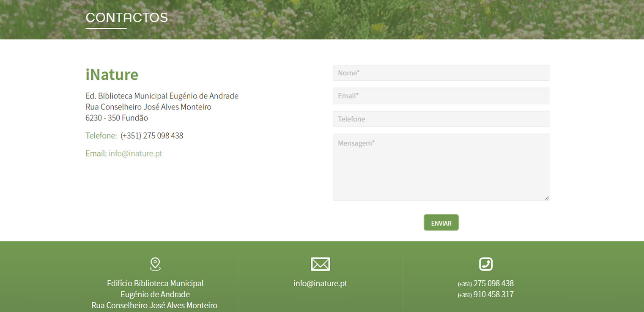
Task: Click footer 'Eugénio de Andrade' line
Action: [155, 294]
